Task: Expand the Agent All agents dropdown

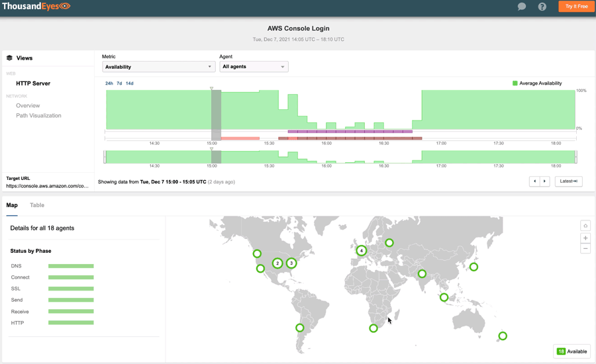Action: [254, 67]
